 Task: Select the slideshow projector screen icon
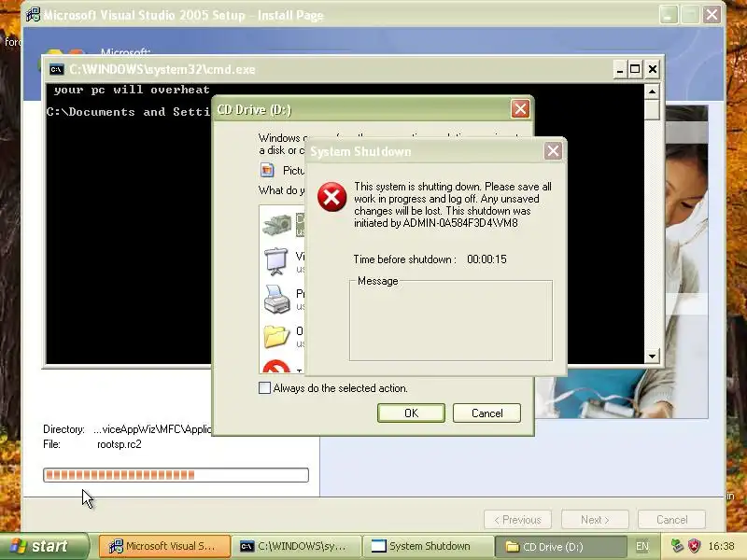[x=276, y=261]
